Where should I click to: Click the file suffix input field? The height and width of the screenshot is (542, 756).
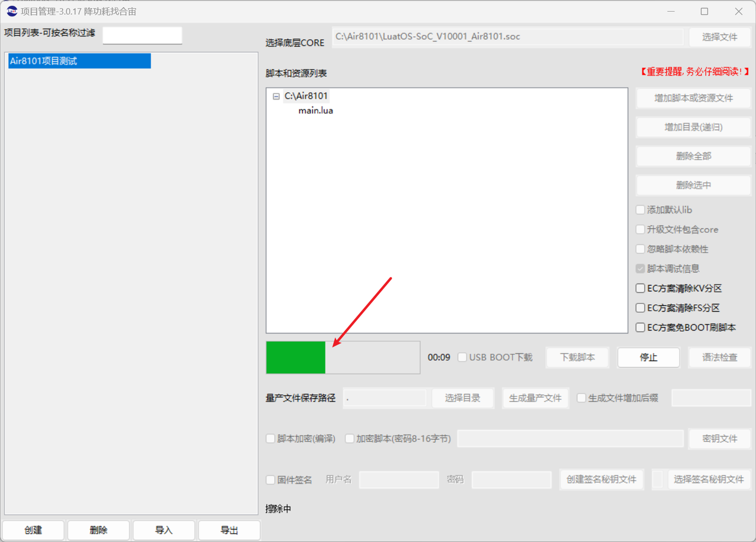coord(711,398)
